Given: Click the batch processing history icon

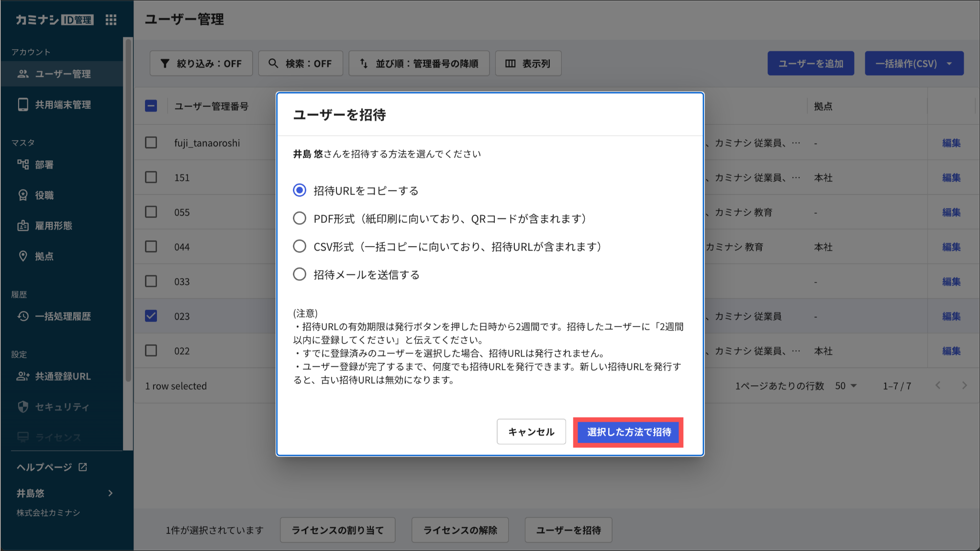Looking at the screenshot, I should coord(23,316).
